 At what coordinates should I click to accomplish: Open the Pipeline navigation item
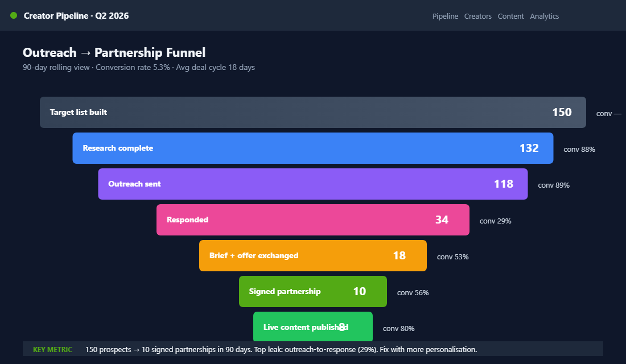(x=445, y=16)
